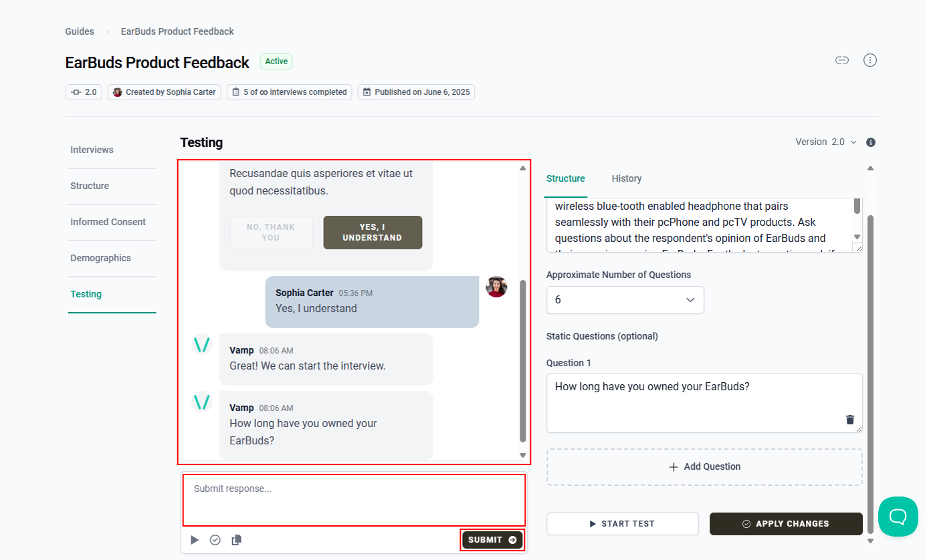Screen dimensions: 927x560
Task: Click play icon below response box
Action: coord(195,540)
